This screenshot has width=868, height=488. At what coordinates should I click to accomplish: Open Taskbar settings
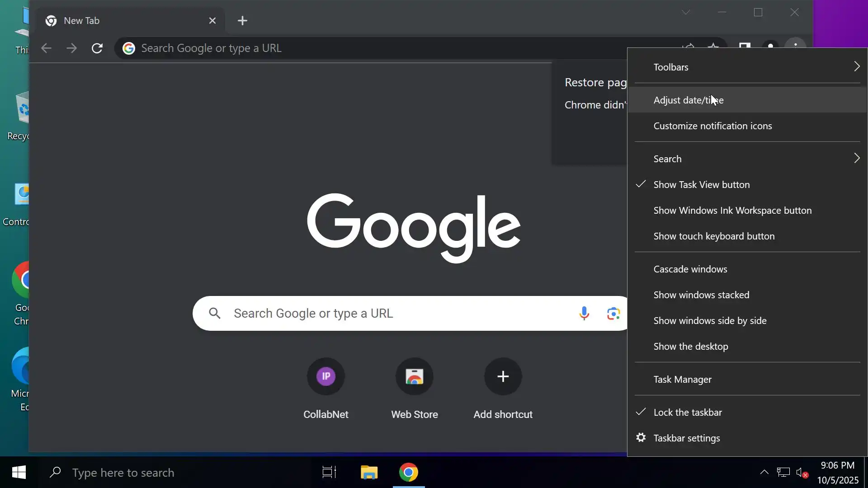pyautogui.click(x=686, y=438)
